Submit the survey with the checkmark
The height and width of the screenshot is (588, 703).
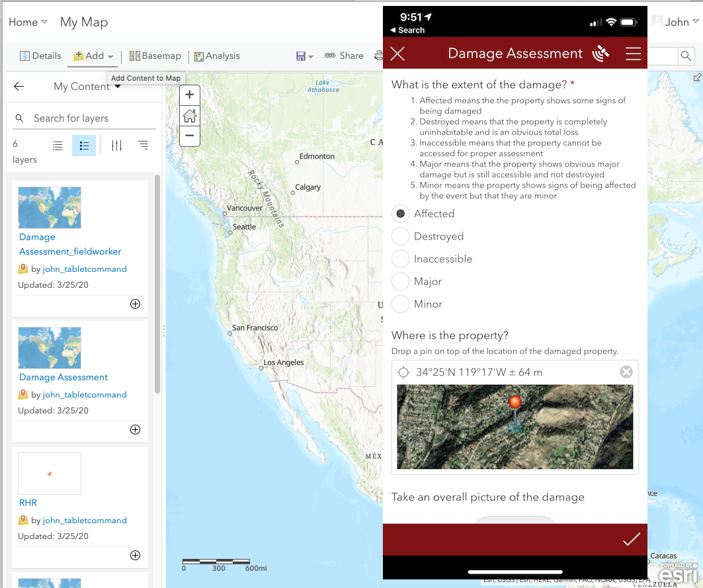click(x=631, y=540)
